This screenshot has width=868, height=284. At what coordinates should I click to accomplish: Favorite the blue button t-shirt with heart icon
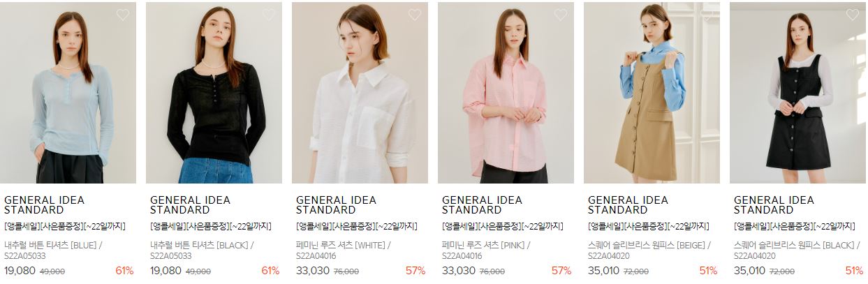click(123, 15)
